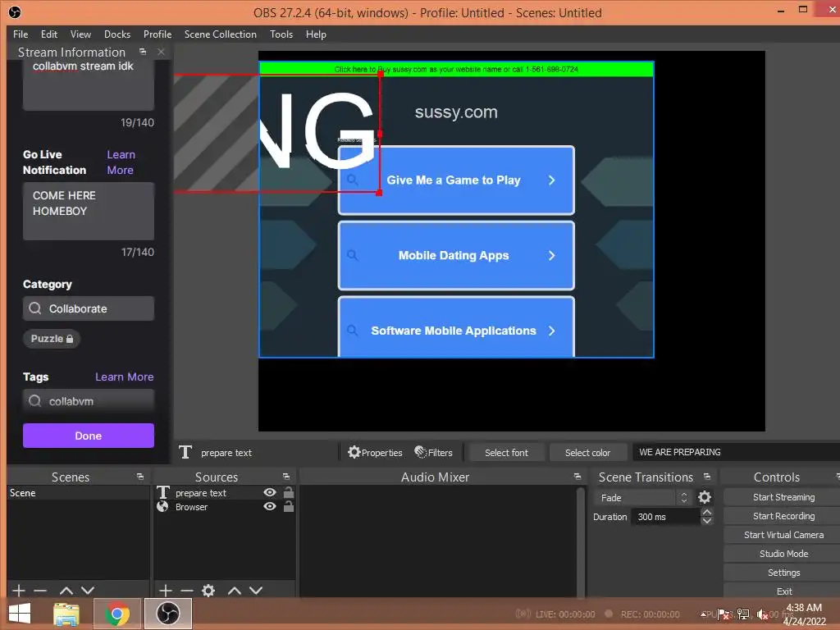The height and width of the screenshot is (630, 840).
Task: Enable Studio Mode
Action: pos(783,554)
